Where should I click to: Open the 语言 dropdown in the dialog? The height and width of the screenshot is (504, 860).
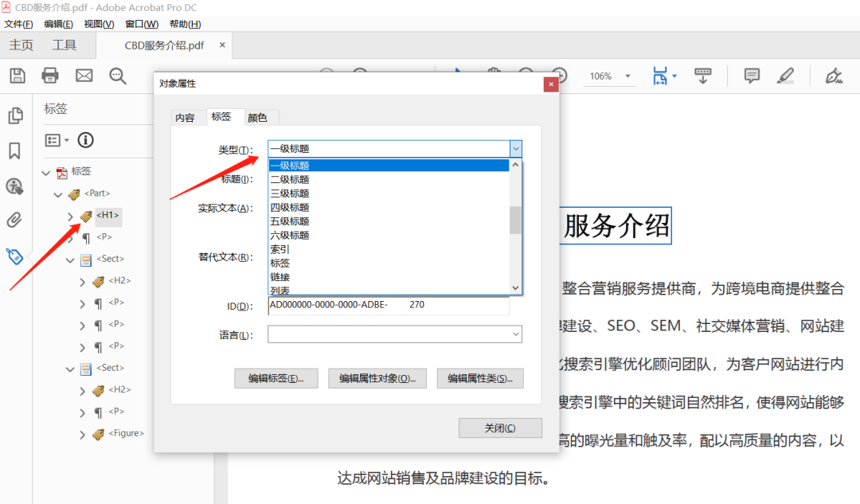click(514, 334)
